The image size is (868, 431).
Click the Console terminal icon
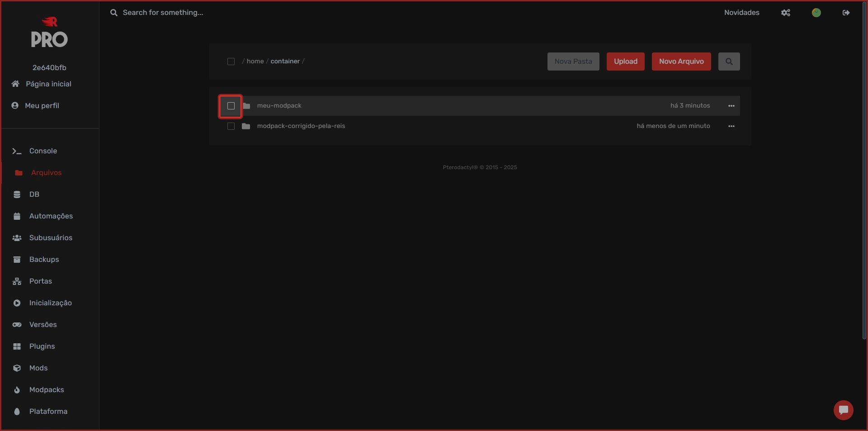pos(17,151)
